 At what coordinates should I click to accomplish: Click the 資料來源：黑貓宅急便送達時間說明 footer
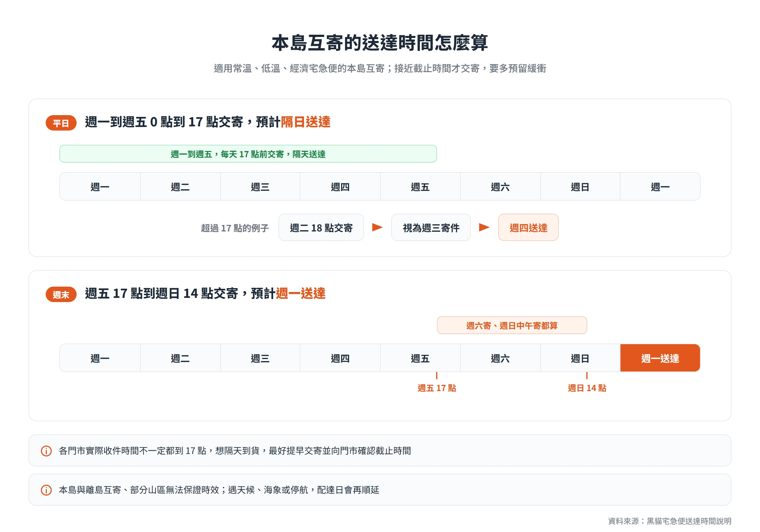670,521
